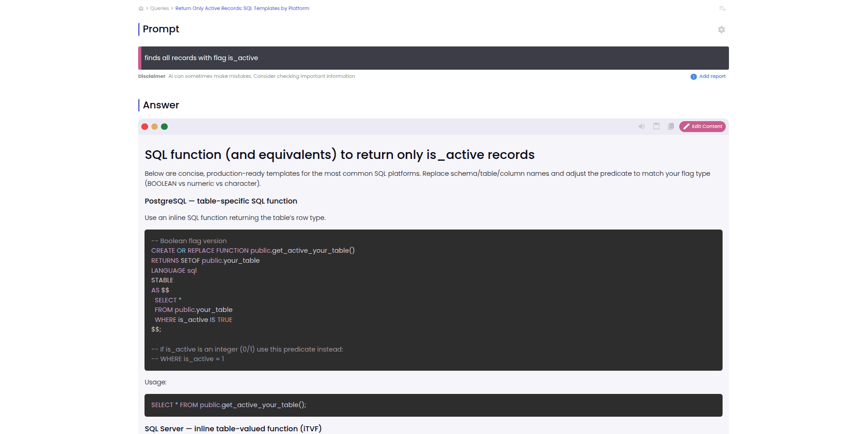Click the 'Usage:' label

155,382
